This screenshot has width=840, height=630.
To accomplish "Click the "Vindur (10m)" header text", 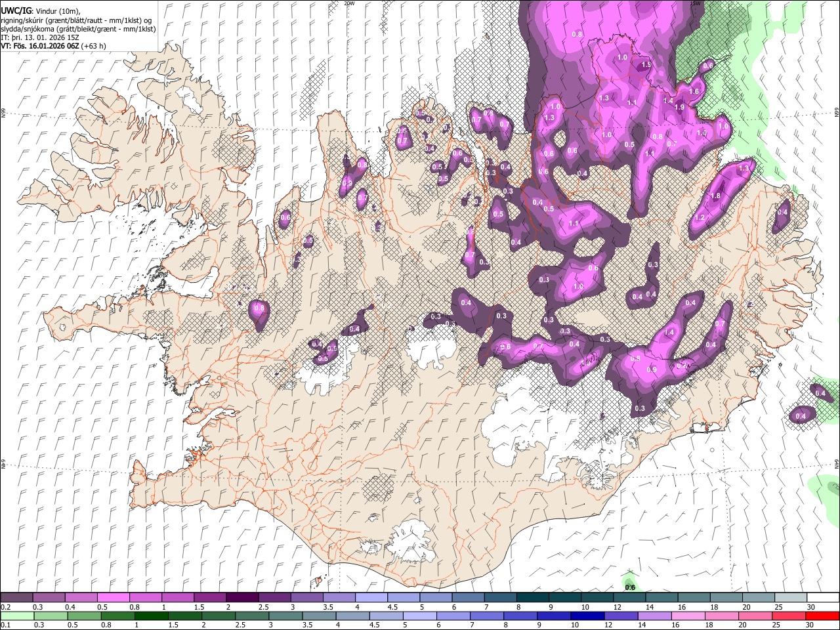I will 56,12.
